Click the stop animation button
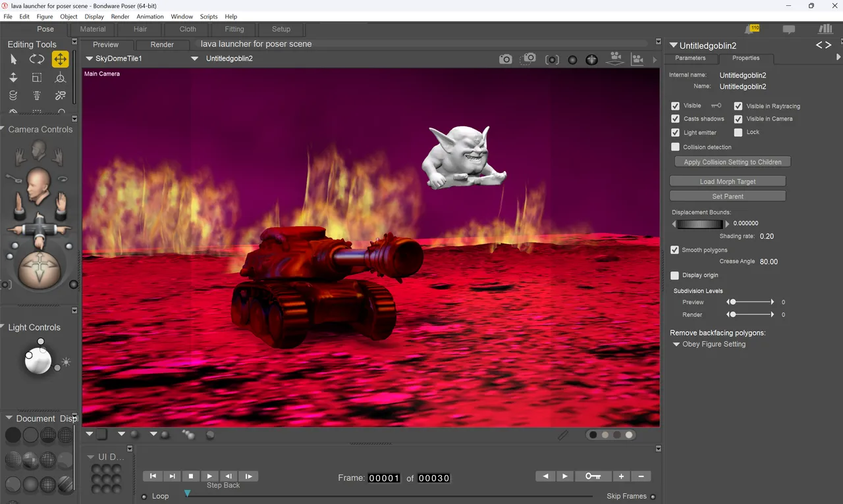 (x=191, y=476)
